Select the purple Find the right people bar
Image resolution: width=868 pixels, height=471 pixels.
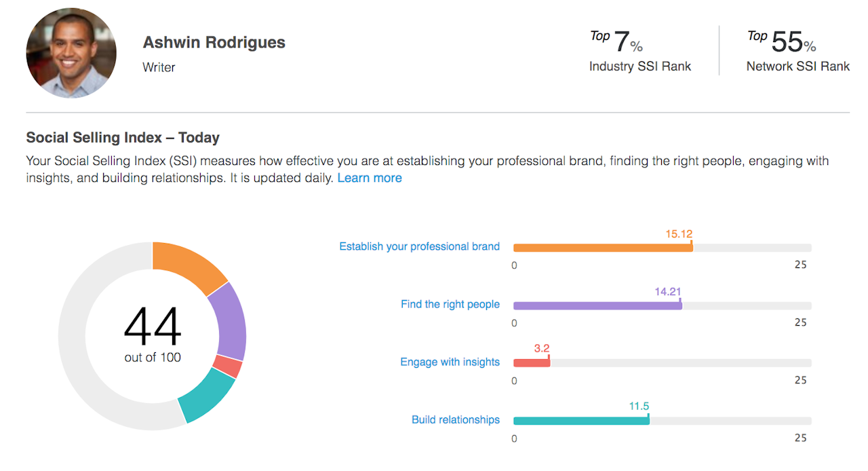click(x=597, y=305)
